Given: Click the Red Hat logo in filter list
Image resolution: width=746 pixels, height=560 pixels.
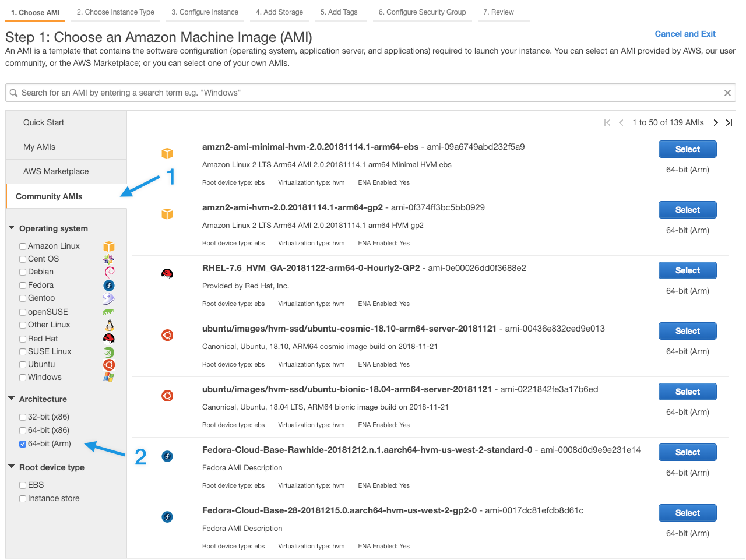Looking at the screenshot, I should coord(109,339).
